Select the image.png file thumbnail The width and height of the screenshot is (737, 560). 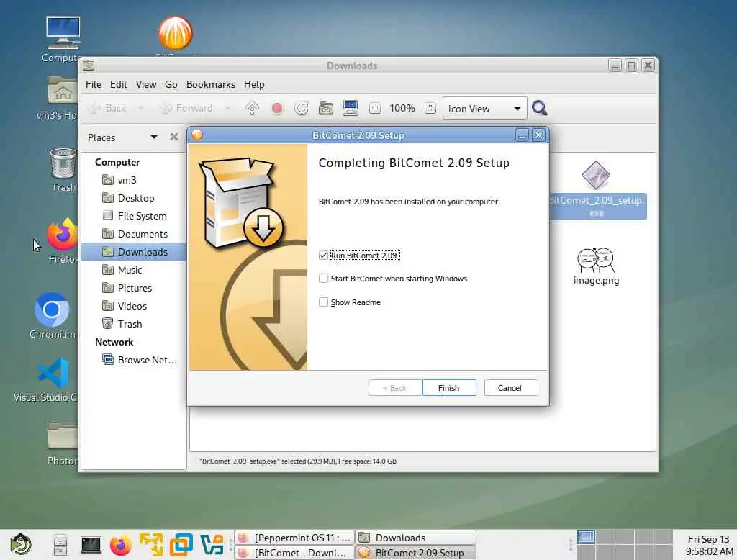point(595,260)
